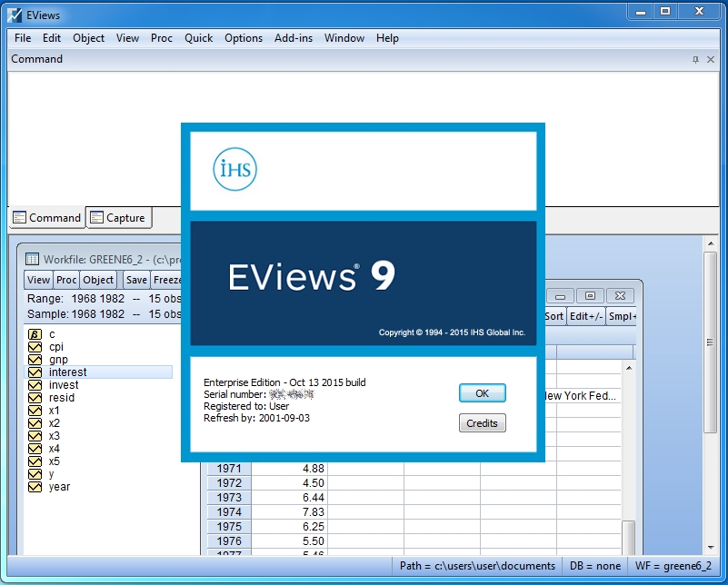Click the Smpl+ button in series window
Viewport: 728px width, 585px height.
pos(622,316)
